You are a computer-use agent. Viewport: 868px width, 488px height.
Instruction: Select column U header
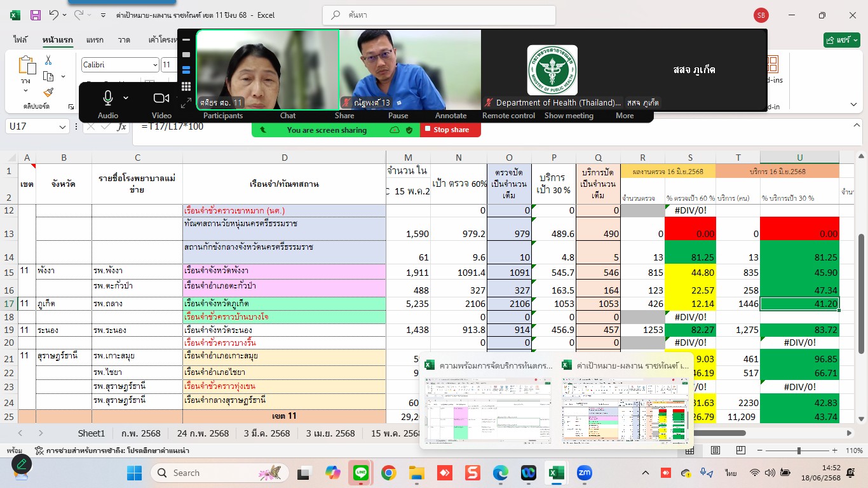click(x=799, y=158)
